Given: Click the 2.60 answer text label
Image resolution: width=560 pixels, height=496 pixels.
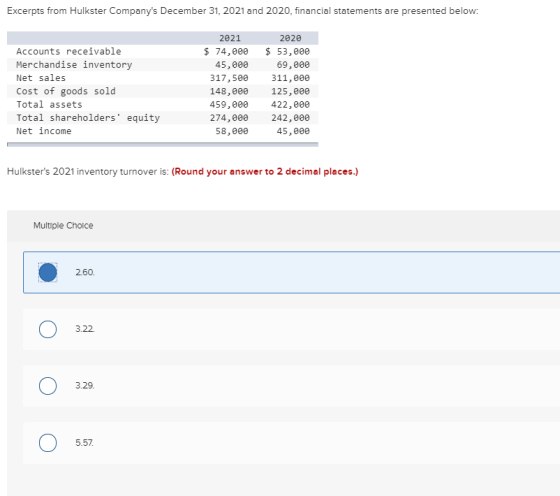Looking at the screenshot, I should (85, 272).
